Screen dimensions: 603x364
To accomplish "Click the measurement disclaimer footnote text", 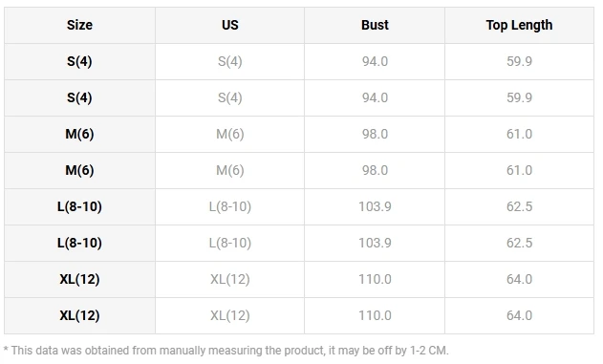I will click(x=226, y=351).
